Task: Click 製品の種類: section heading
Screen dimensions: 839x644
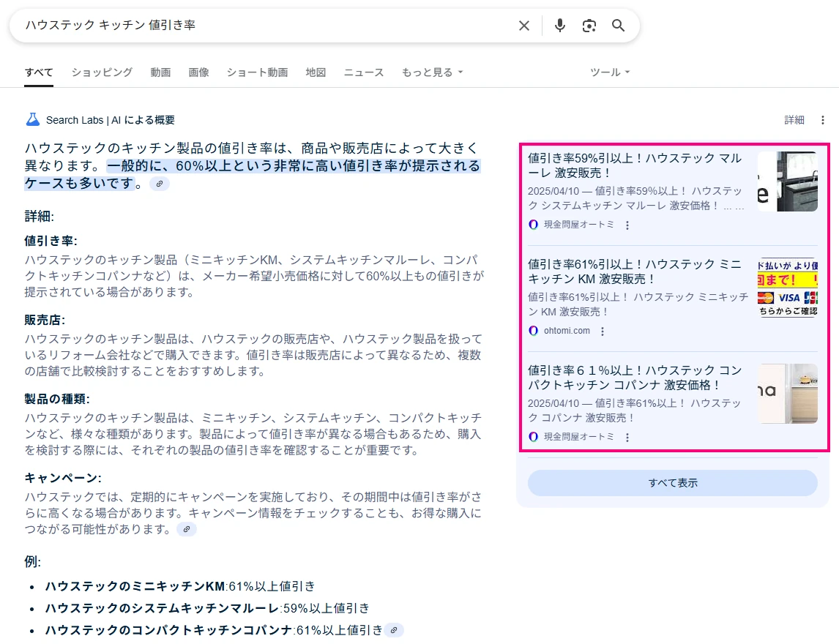Action: (57, 399)
